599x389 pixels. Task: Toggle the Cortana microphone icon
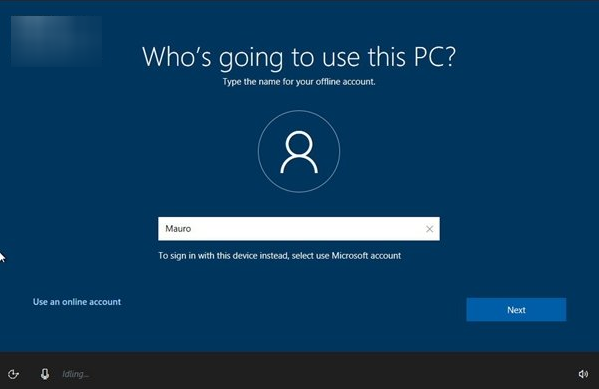tap(45, 374)
